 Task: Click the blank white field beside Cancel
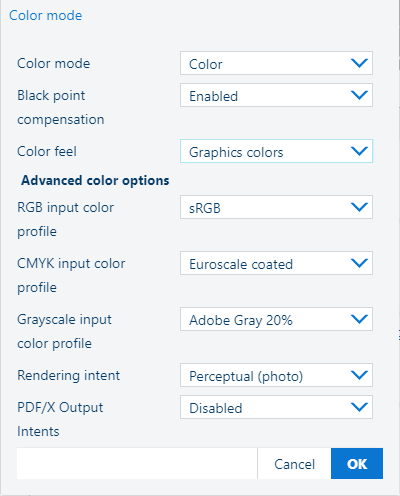137,464
